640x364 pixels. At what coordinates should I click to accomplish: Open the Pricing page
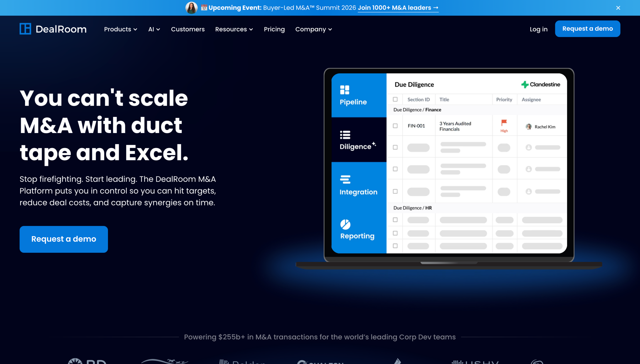[274, 29]
